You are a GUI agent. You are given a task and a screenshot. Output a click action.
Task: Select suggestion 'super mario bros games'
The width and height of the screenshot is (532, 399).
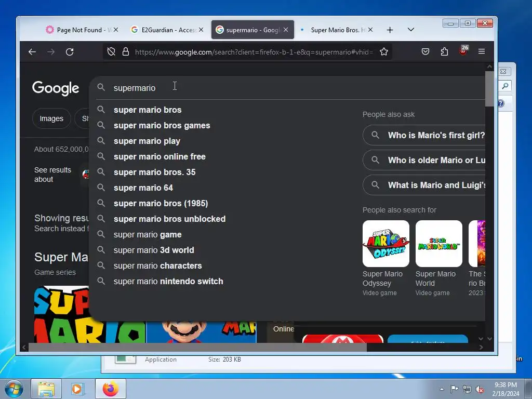[162, 126]
